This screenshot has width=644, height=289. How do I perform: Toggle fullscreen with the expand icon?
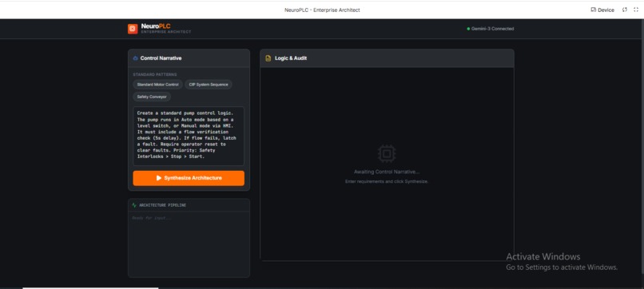pos(636,10)
